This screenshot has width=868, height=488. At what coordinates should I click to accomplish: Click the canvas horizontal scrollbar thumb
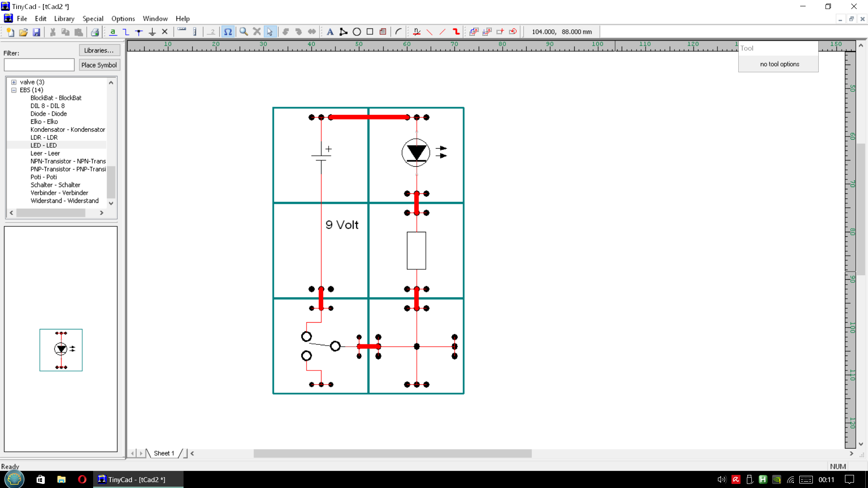pos(392,453)
